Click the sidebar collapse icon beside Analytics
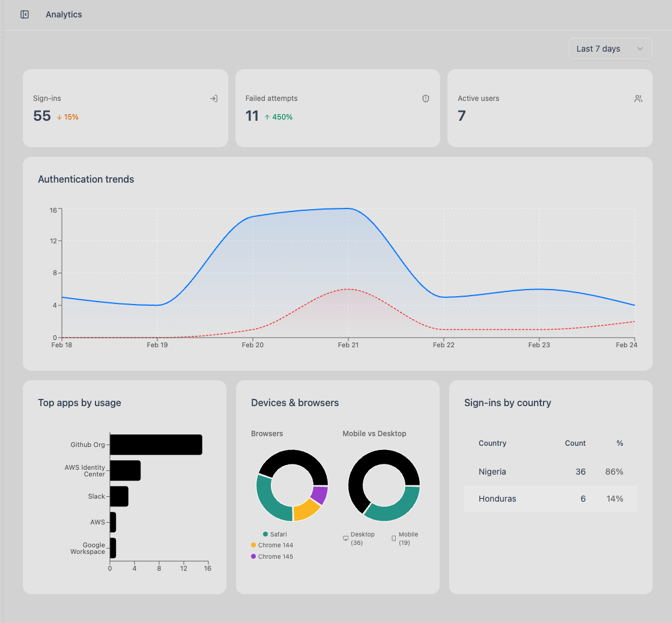The height and width of the screenshot is (623, 672). [24, 14]
